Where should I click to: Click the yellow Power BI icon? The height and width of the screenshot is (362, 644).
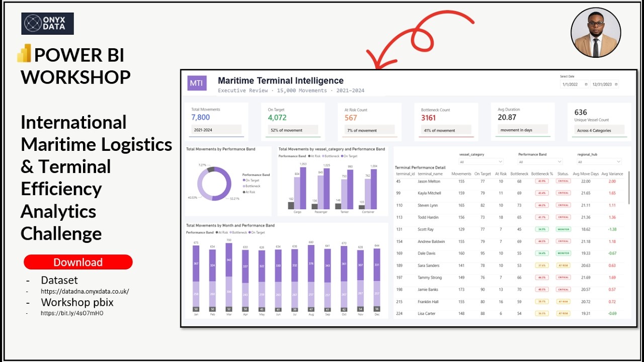tap(24, 54)
